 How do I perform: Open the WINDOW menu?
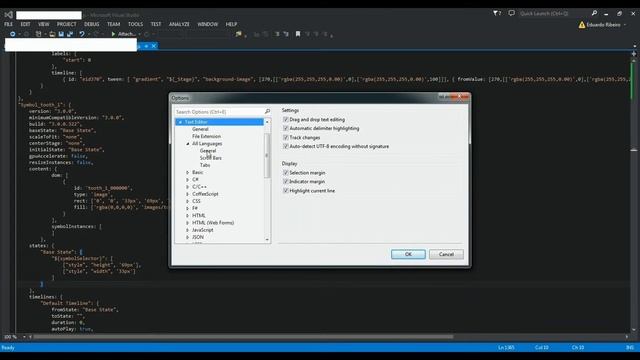[208, 24]
